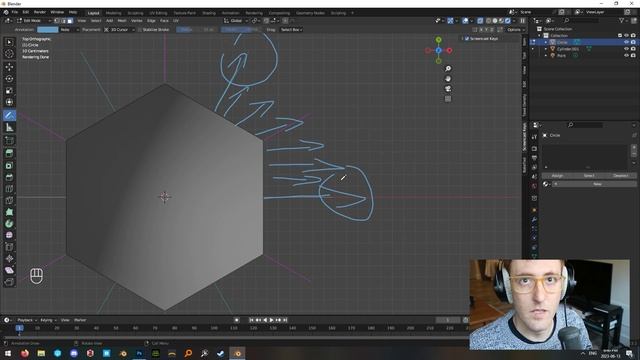Click the Deselect material button

[621, 176]
